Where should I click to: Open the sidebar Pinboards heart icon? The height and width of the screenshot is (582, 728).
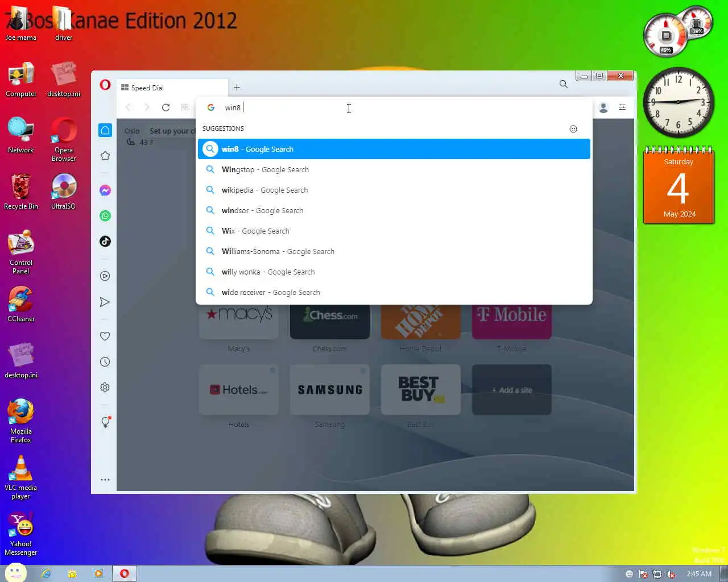point(105,336)
